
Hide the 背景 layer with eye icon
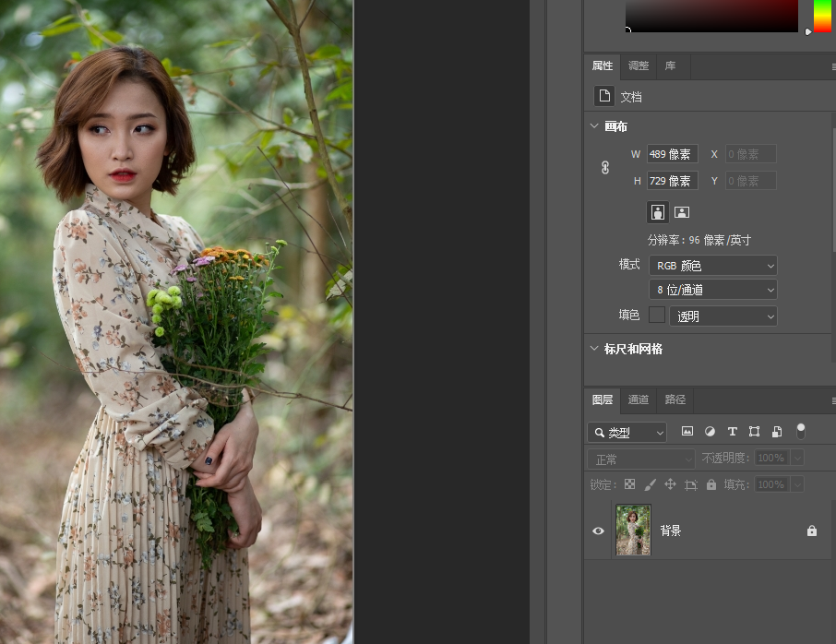tap(598, 531)
